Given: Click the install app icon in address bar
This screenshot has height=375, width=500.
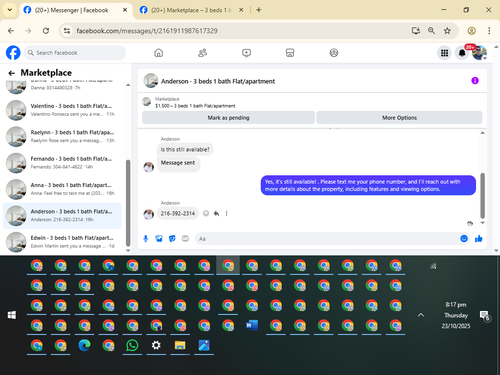Looking at the screenshot, I should click(x=415, y=31).
